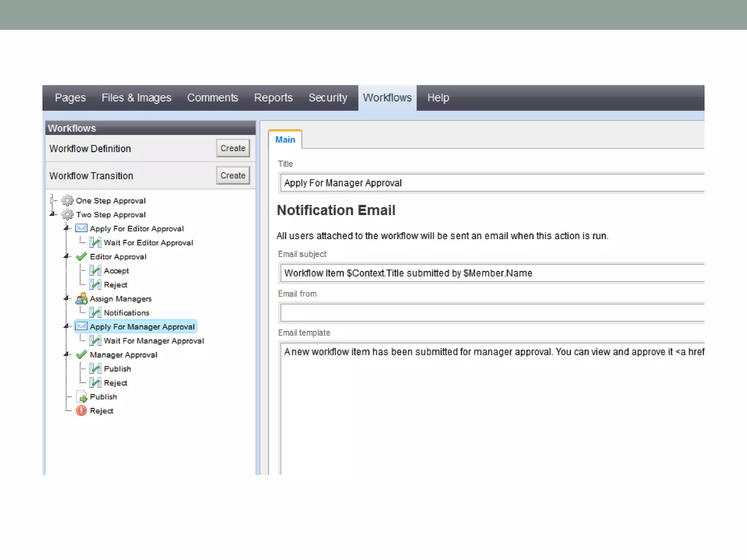This screenshot has height=560, width=747.
Task: Click the transition icon beside Notifications
Action: [95, 312]
